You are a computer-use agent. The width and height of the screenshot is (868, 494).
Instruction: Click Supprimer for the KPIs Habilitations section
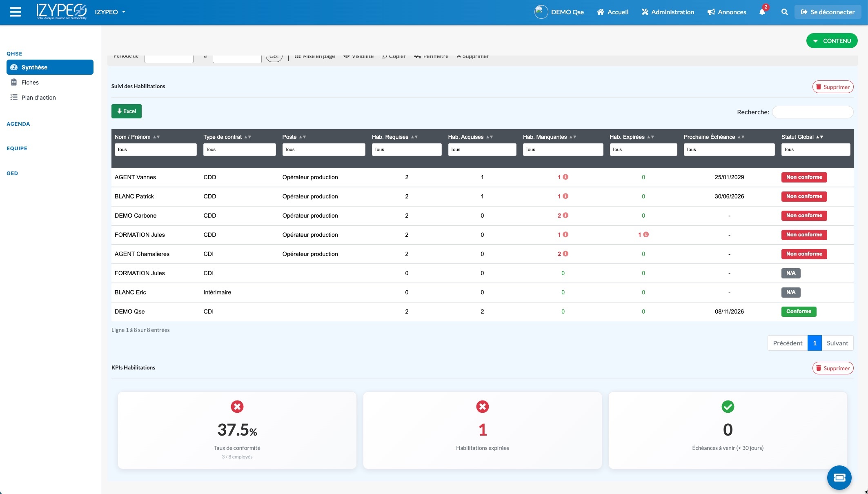point(832,368)
